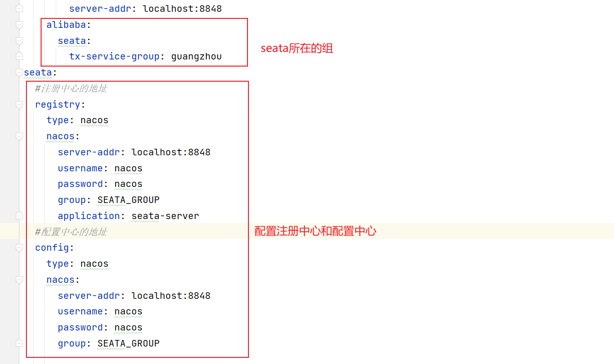Click the "registry" key
Image resolution: width=614 pixels, height=364 pixels.
58,104
